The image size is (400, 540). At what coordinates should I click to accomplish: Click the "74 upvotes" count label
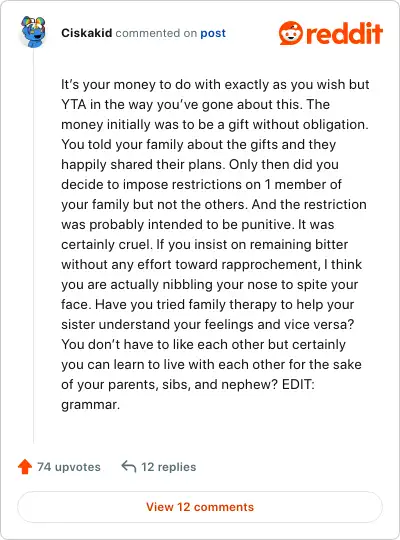(x=69, y=467)
